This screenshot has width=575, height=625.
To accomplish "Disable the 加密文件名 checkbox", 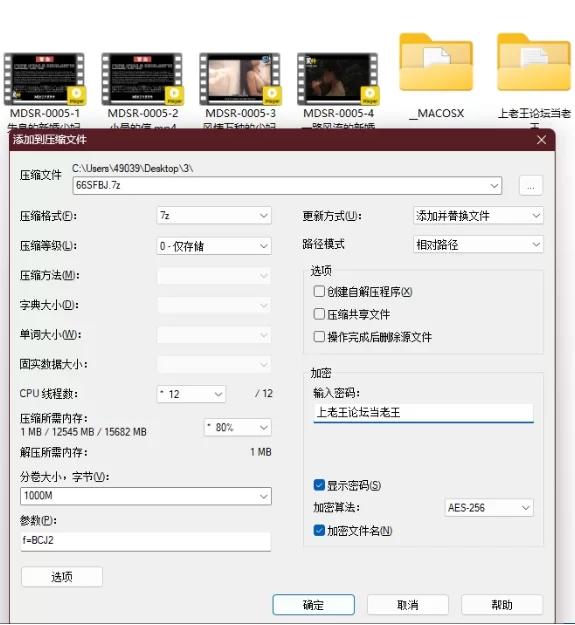I will click(319, 531).
